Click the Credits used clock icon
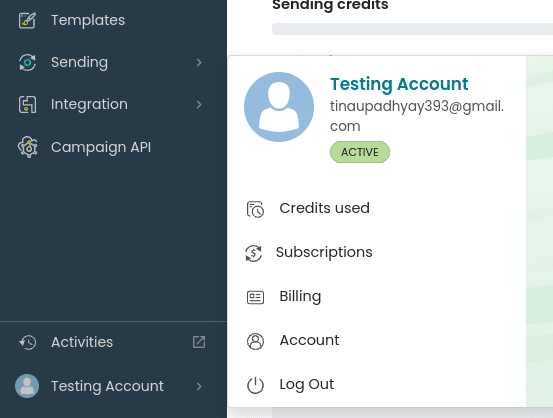553x418 pixels. tap(255, 209)
